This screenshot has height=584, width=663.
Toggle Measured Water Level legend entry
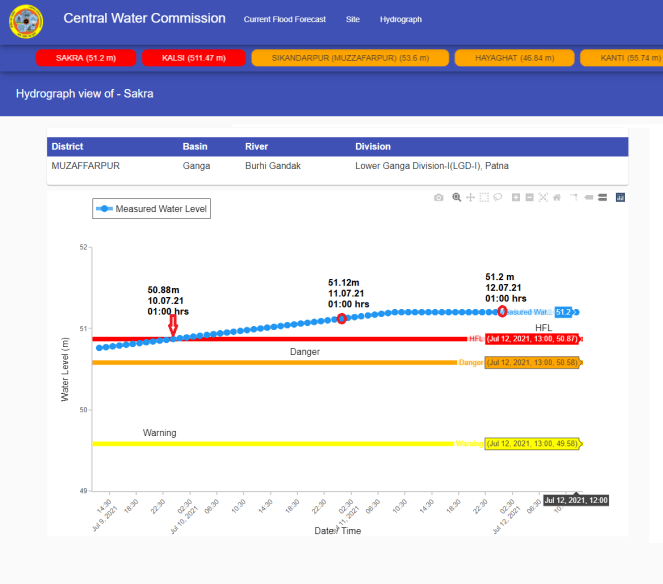152,209
